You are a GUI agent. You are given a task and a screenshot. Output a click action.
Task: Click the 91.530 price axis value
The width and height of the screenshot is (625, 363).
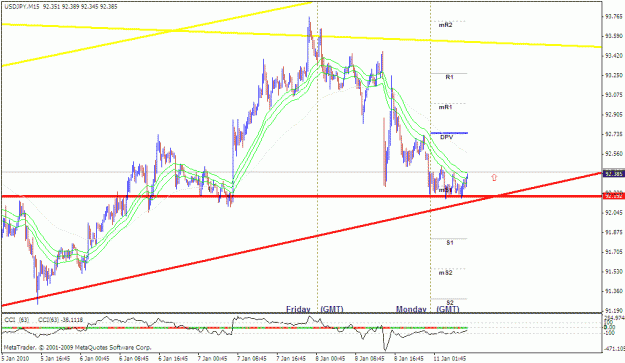(614, 272)
